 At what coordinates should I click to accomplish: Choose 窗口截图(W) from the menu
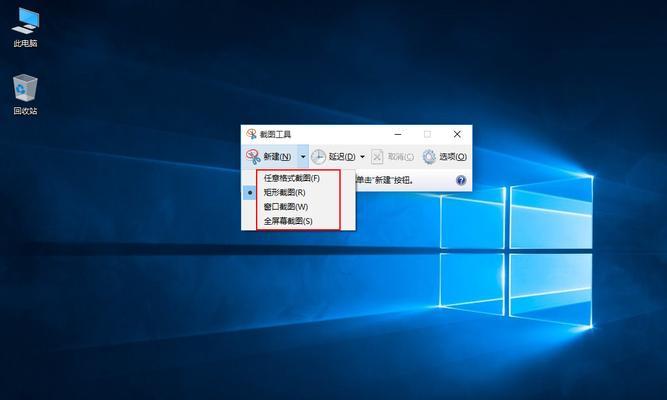pyautogui.click(x=298, y=207)
